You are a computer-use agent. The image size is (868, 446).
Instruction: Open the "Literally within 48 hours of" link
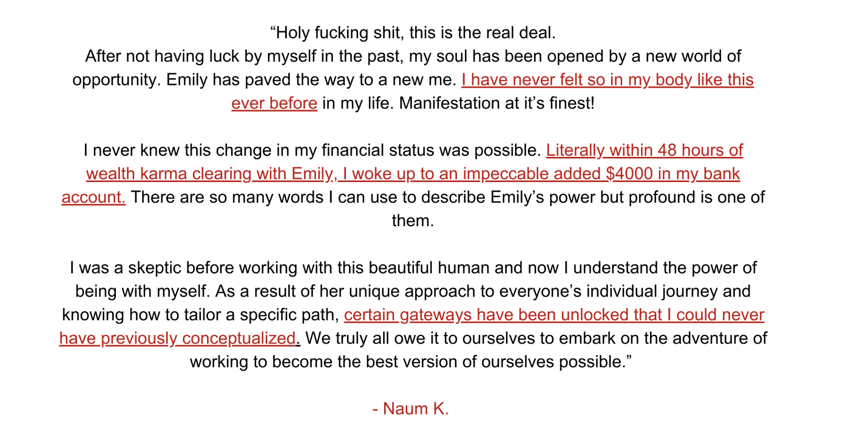coord(644,151)
